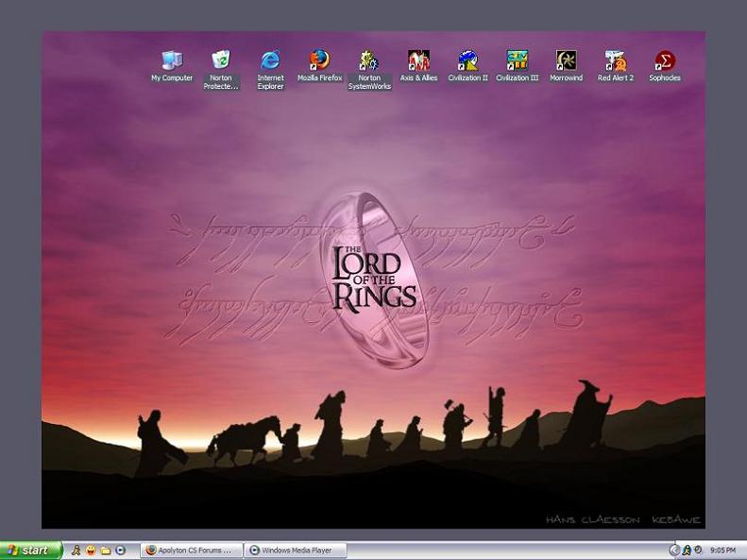Click the taskbar clock showing 9:05 PM
Image resolution: width=747 pixels, height=560 pixels.
[723, 550]
